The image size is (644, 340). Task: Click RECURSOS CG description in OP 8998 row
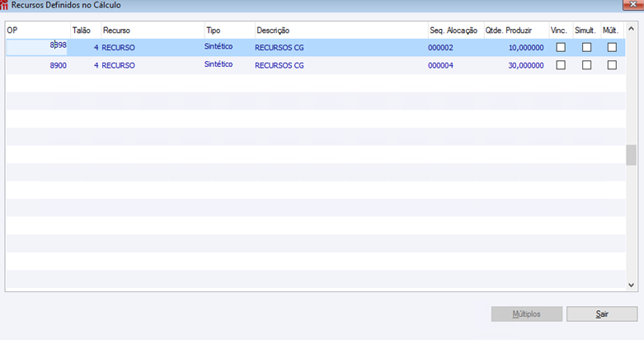click(280, 48)
